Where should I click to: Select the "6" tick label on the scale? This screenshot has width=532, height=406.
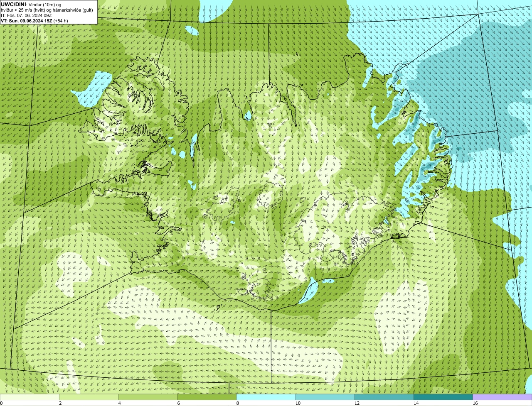coord(178,403)
